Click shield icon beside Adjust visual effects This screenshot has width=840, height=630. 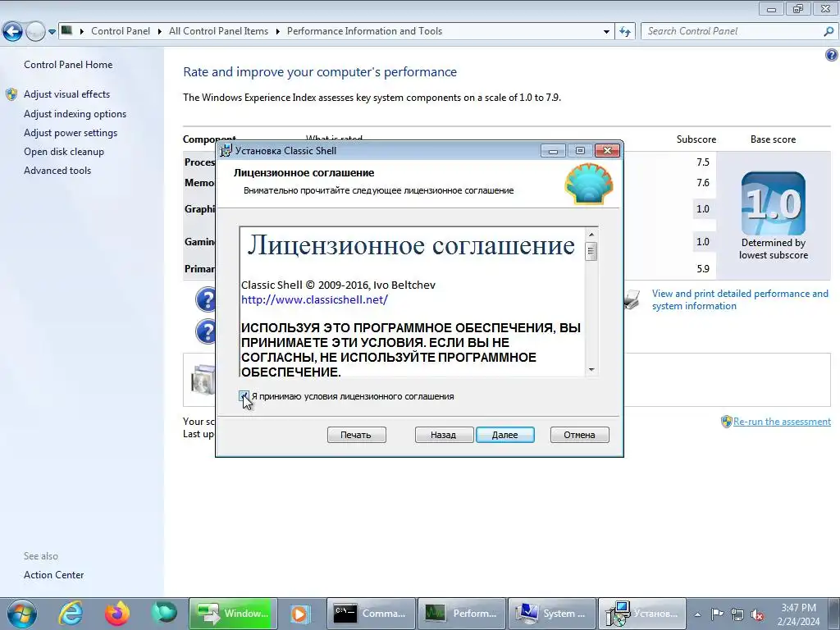tap(11, 95)
